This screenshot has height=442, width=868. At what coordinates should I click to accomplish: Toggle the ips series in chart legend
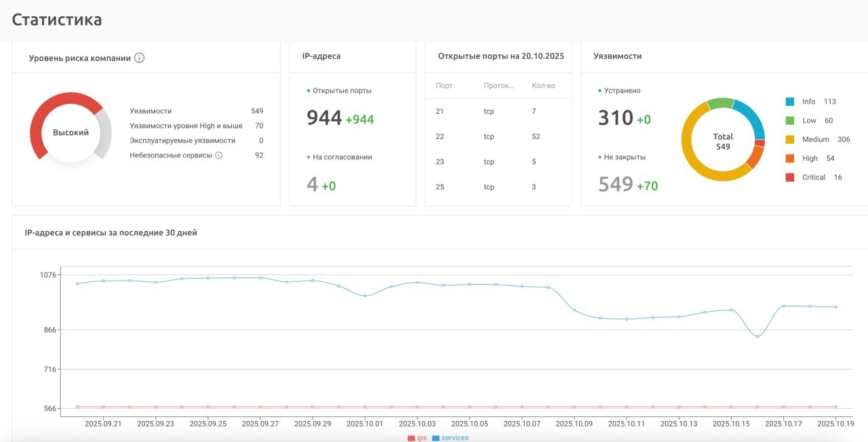[417, 438]
